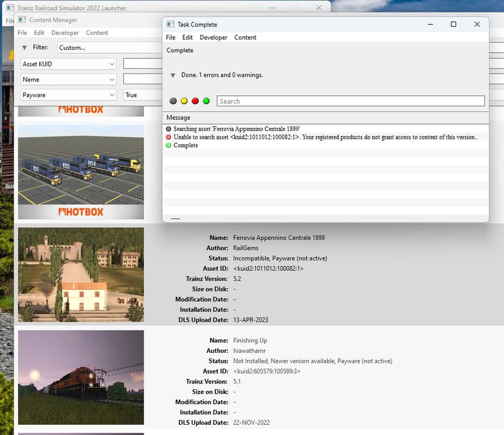504x435 pixels.
Task: Click DLS upload date 13-APR-2023
Action: [x=251, y=320]
